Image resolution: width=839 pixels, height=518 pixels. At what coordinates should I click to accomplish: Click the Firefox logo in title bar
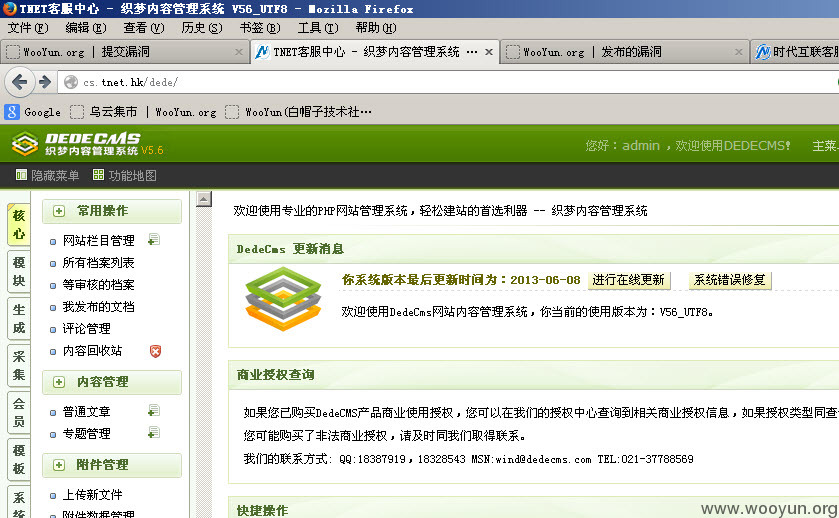click(x=9, y=9)
